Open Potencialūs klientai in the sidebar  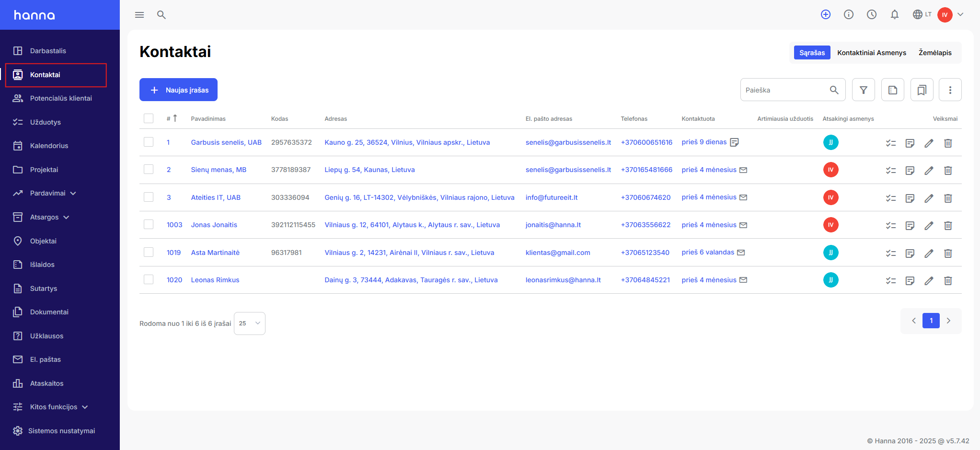(x=60, y=98)
